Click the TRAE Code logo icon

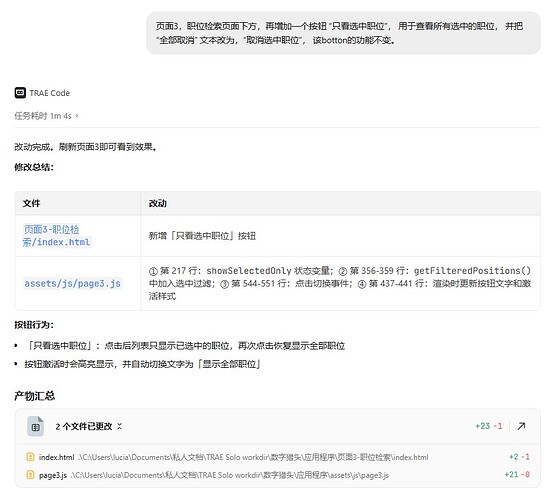point(20,93)
